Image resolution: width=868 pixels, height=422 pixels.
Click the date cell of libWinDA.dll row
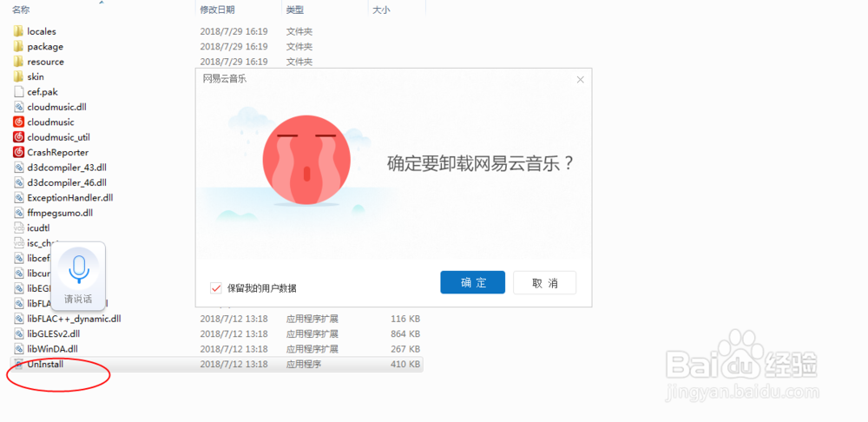pyautogui.click(x=233, y=349)
